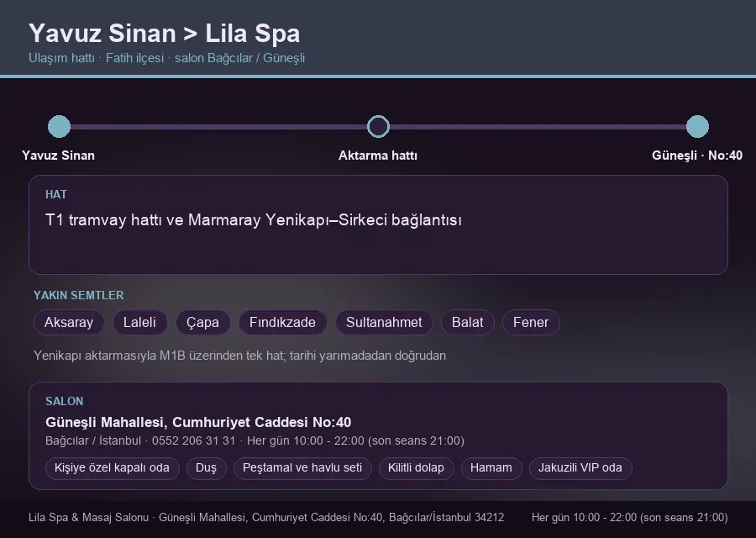The height and width of the screenshot is (538, 756).
Task: Select the Sultanahmet neighborhood chip
Action: click(x=384, y=322)
